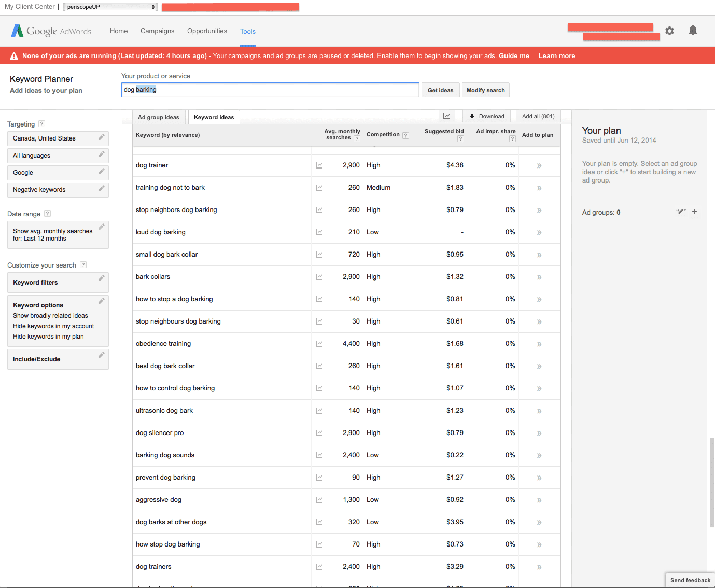Open the Tools menu

(248, 32)
